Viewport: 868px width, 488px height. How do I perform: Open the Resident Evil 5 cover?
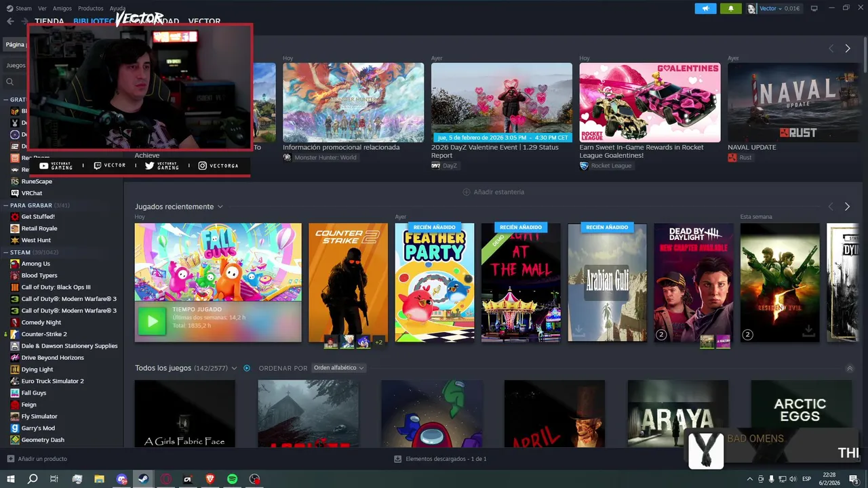pos(780,283)
